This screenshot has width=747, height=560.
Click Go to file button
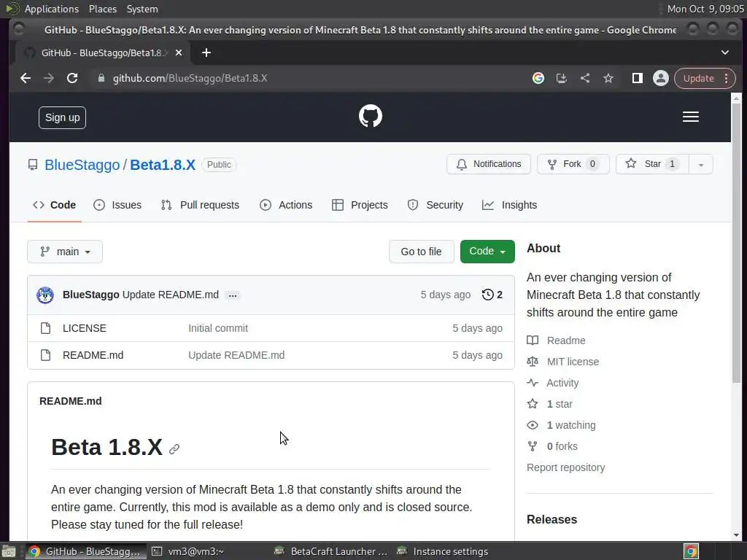coord(421,252)
